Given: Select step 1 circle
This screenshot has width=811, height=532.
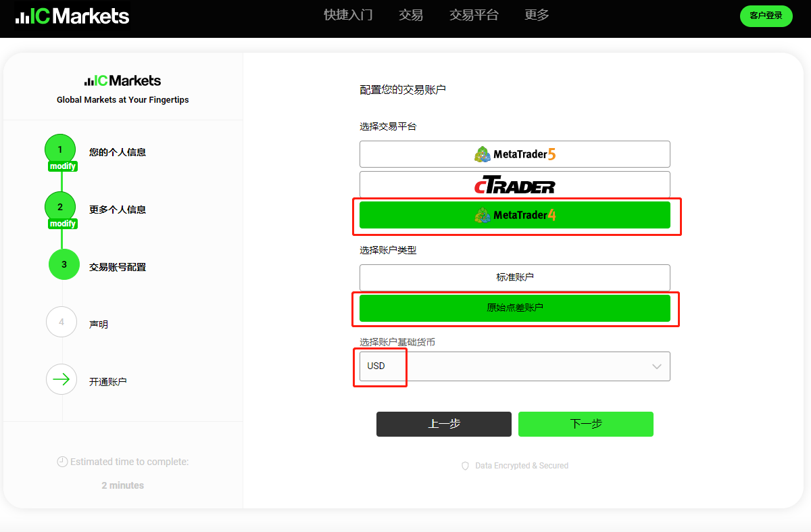Looking at the screenshot, I should click(x=60, y=149).
